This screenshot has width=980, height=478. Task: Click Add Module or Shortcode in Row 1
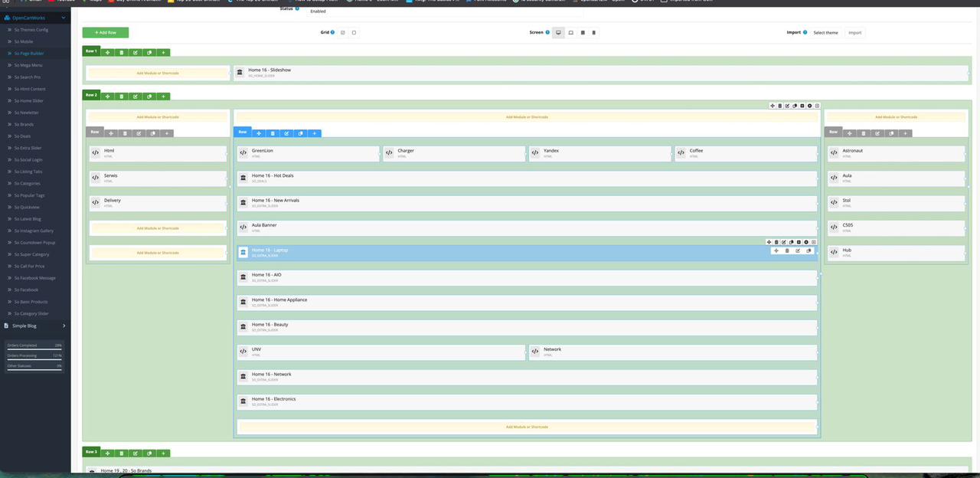[158, 74]
